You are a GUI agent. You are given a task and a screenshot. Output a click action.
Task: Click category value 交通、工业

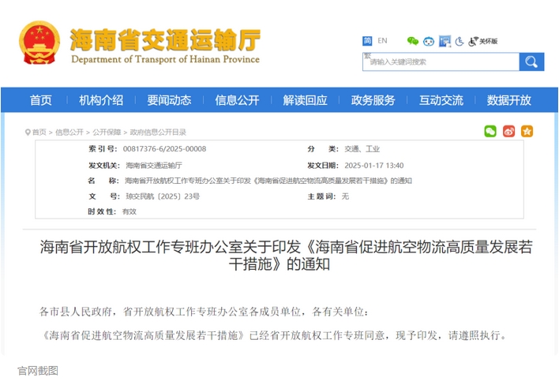362,149
